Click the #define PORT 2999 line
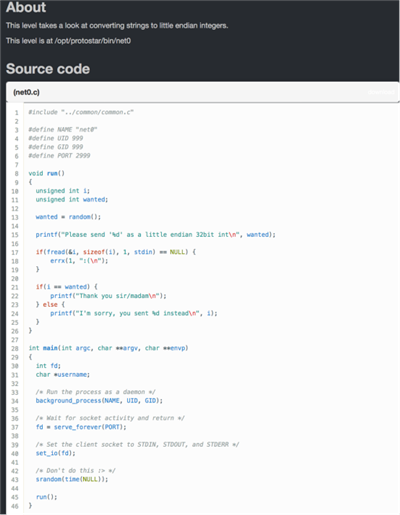Screen dimensions: 400x515 point(59,156)
